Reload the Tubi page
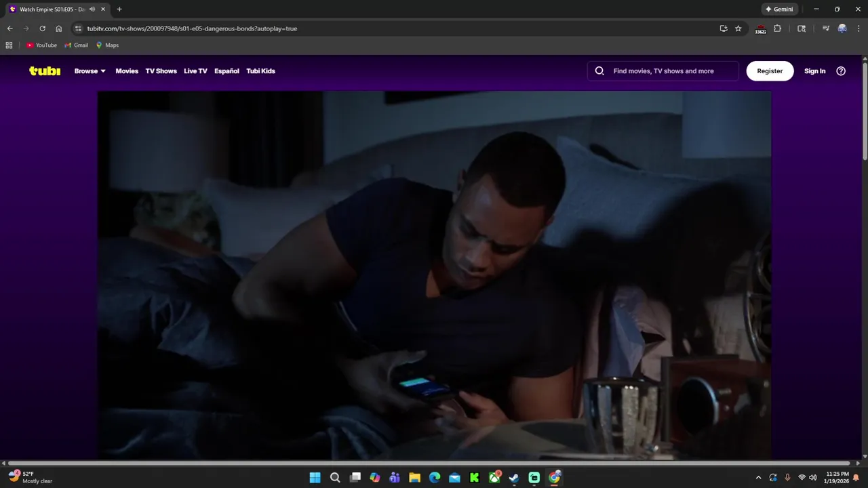 coord(42,28)
